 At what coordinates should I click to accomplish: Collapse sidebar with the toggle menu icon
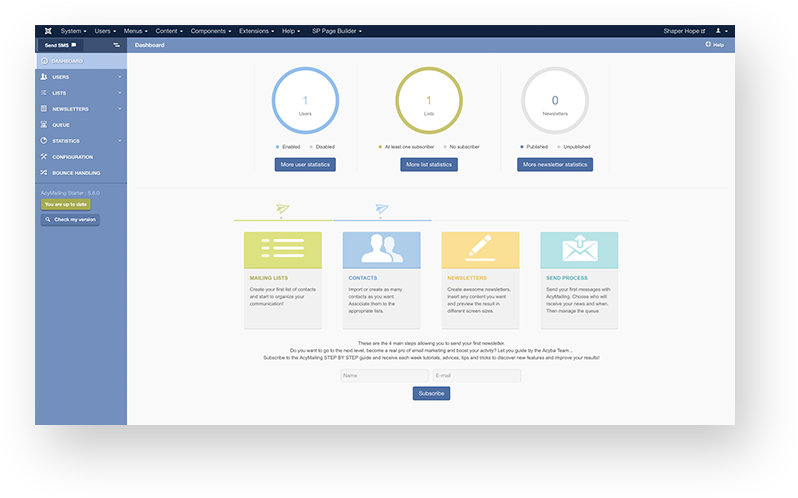(x=116, y=45)
